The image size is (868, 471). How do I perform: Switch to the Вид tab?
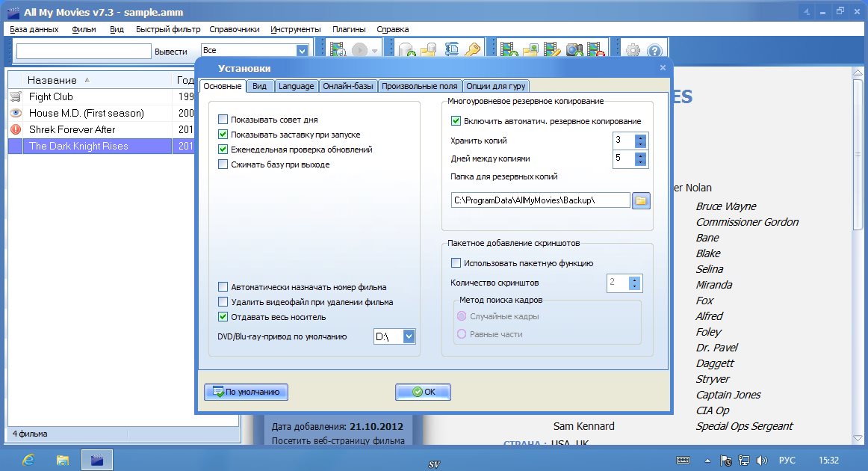259,86
